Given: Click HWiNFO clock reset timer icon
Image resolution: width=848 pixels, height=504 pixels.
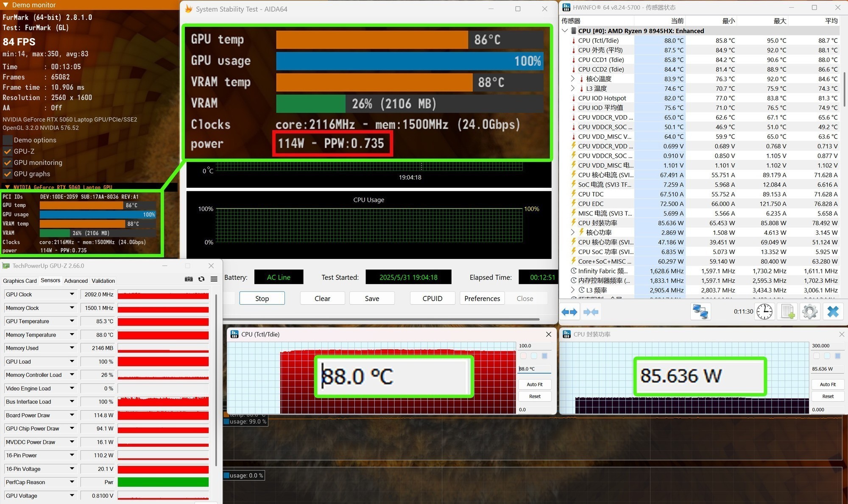Looking at the screenshot, I should [764, 312].
